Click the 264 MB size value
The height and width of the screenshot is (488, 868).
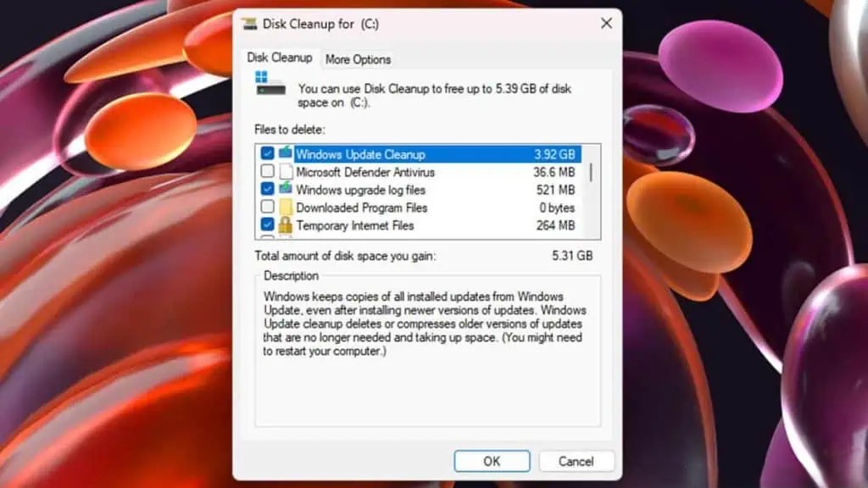[x=556, y=225]
